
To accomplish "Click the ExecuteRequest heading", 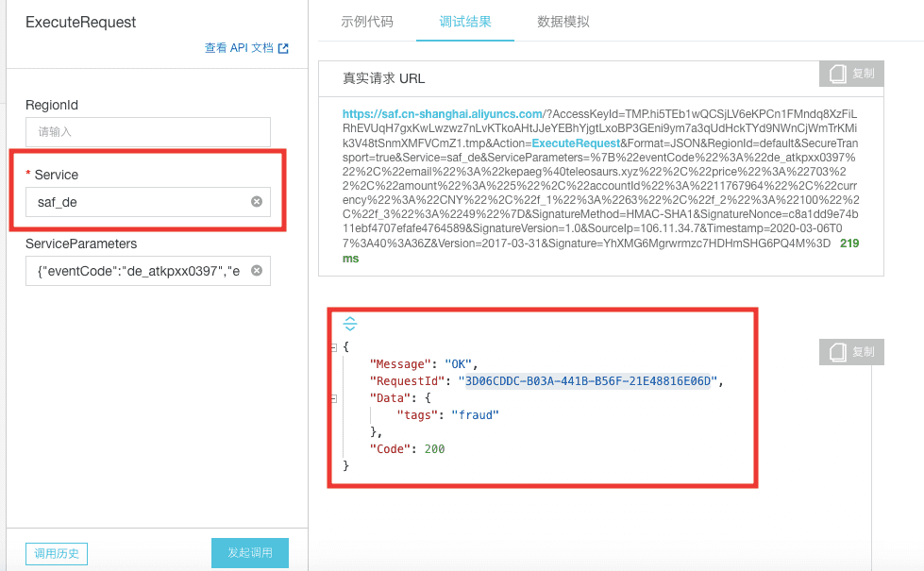I will tap(81, 23).
